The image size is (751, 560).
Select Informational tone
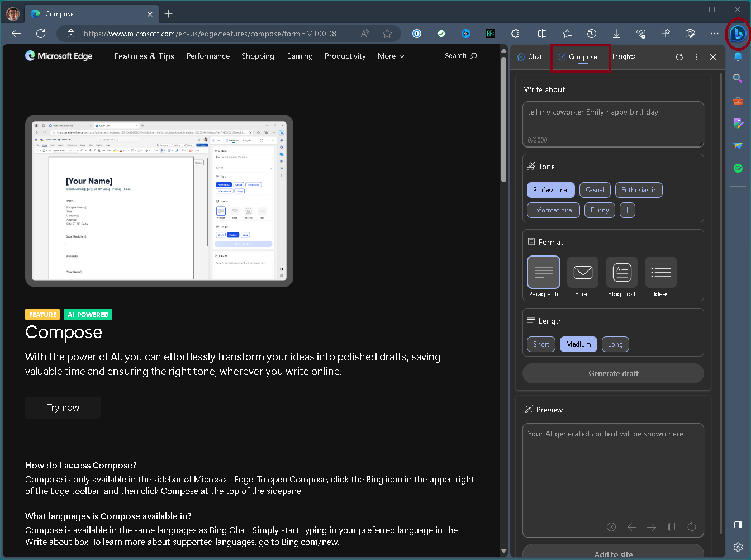point(553,210)
